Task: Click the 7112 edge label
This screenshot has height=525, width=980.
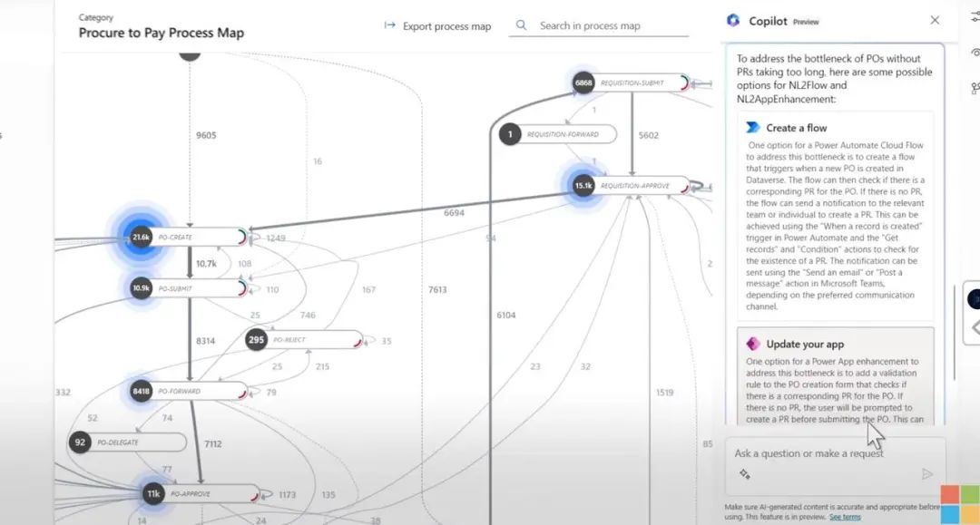Action: point(213,443)
